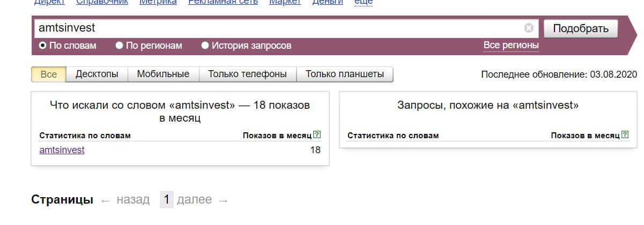Screen dimensions: 644x225
Task: Click left panel Статистика по словам header
Action: click(x=85, y=136)
